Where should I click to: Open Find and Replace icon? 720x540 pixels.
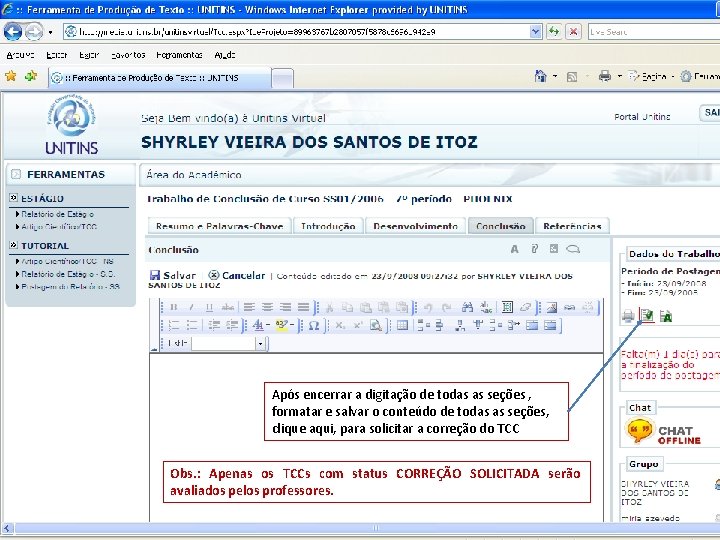click(485, 307)
